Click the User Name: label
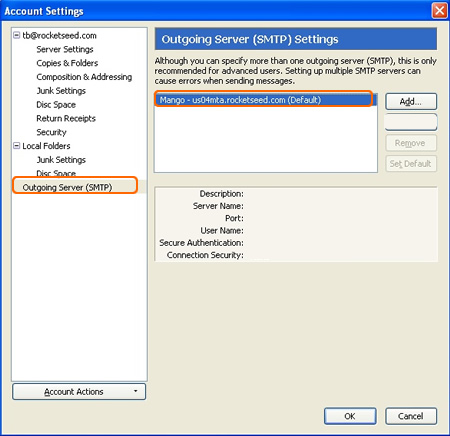Image resolution: width=450 pixels, height=436 pixels. (x=222, y=231)
